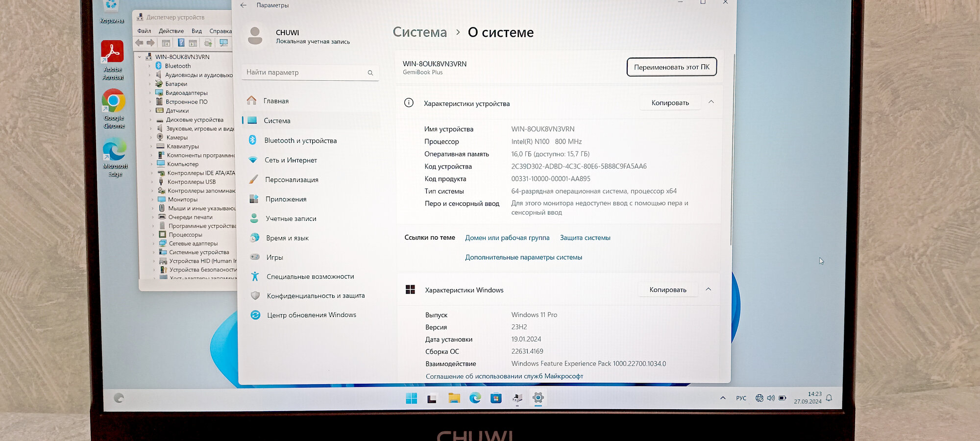Open the Защита системы link
980x441 pixels.
pyautogui.click(x=585, y=238)
